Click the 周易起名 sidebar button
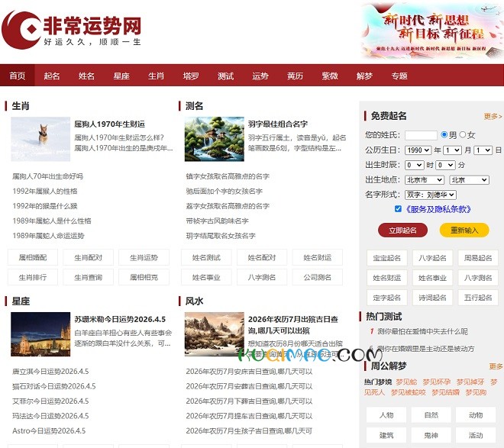 point(478,258)
